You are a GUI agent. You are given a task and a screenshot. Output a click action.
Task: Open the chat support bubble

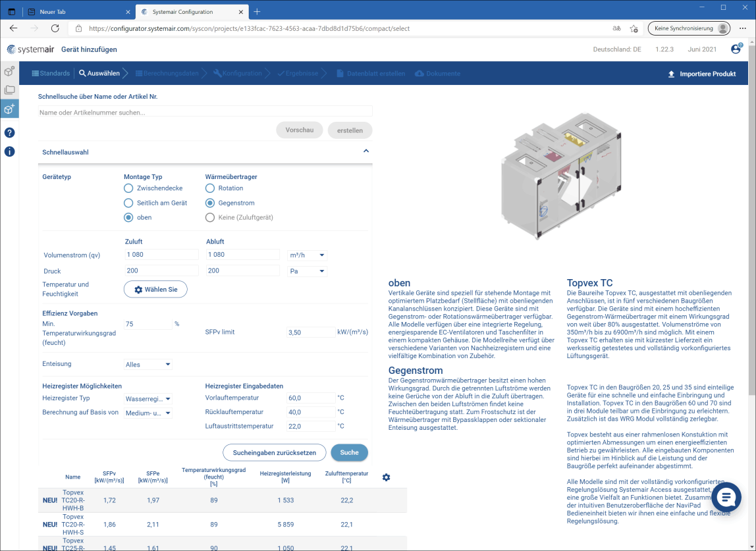(x=726, y=497)
